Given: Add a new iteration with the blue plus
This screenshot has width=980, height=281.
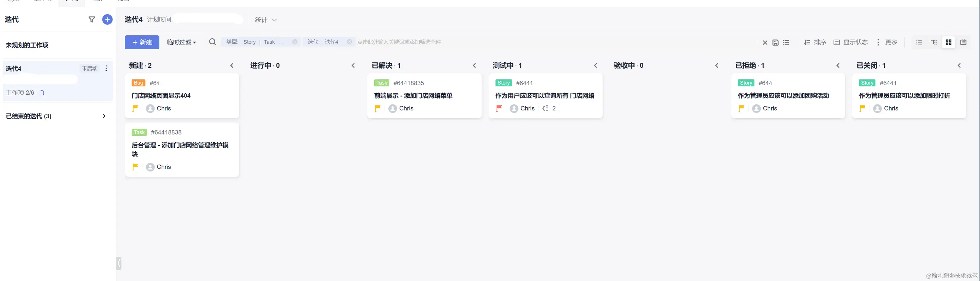Looking at the screenshot, I should click(x=107, y=19).
